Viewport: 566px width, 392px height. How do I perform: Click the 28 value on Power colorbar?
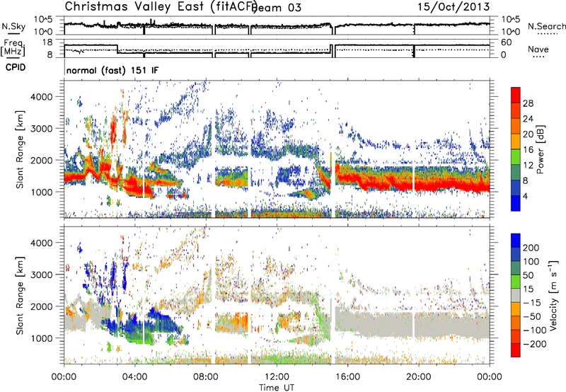[x=528, y=103]
